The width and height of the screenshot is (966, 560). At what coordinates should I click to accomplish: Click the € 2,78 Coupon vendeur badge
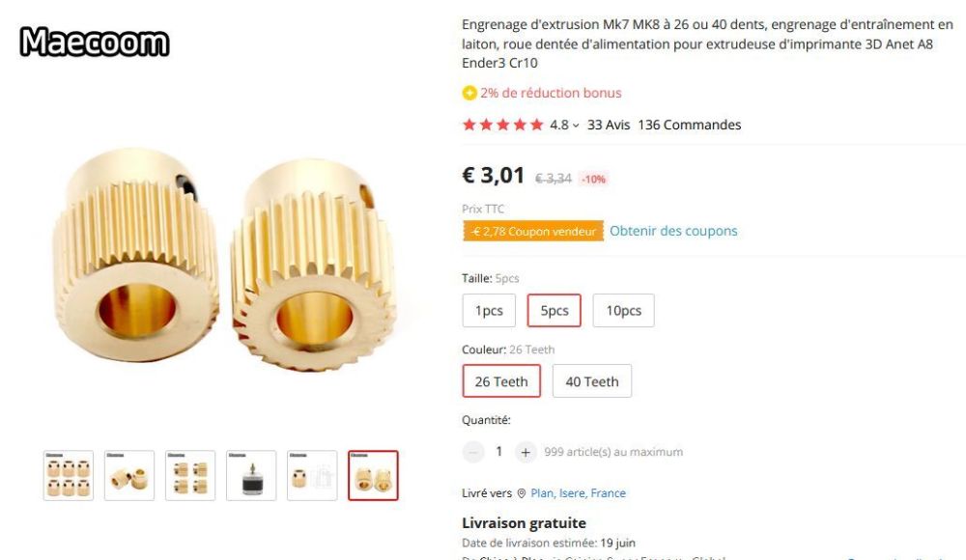tap(532, 232)
